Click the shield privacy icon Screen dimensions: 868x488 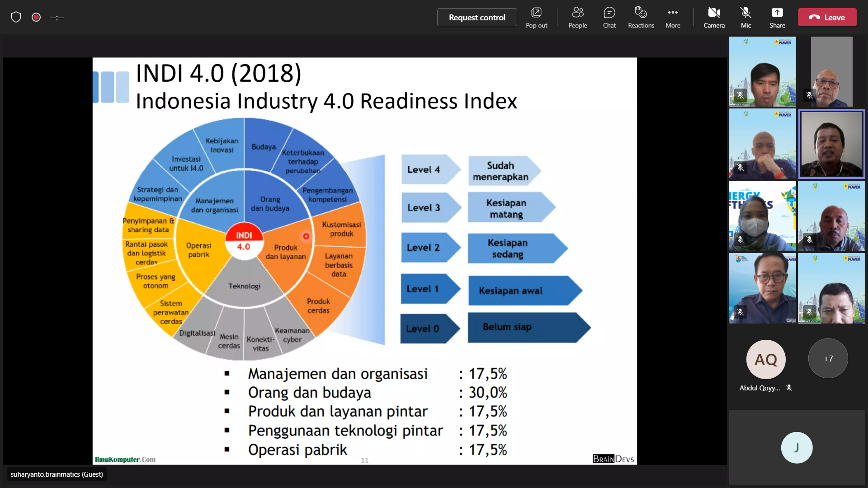[x=16, y=17]
